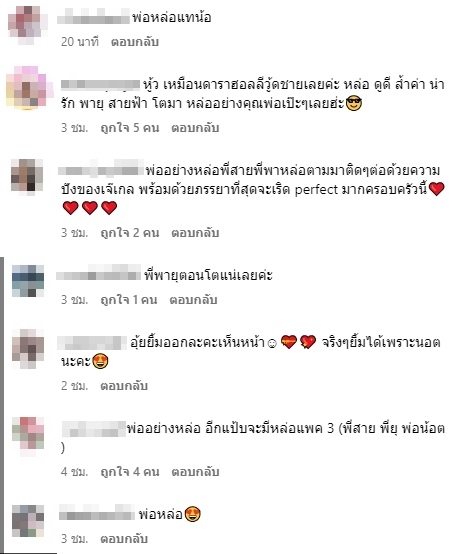Open avatar beside the หล่อแพค 3 comment

coord(28,433)
